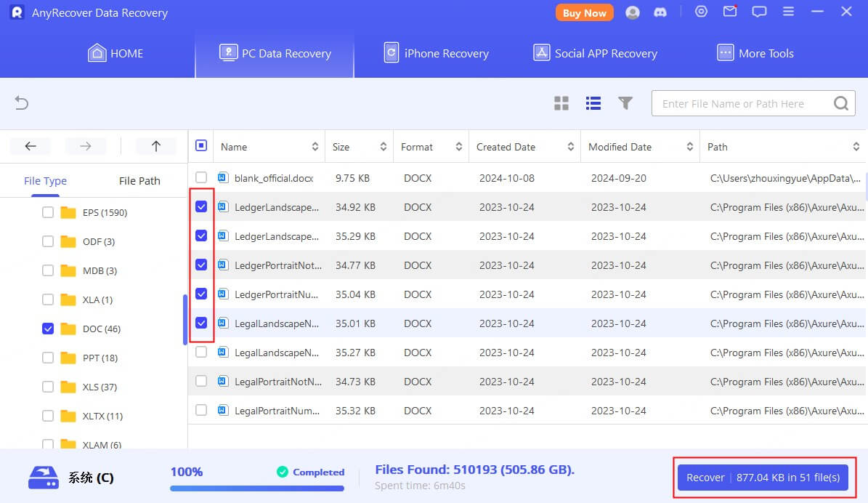This screenshot has width=868, height=503.
Task: Open the filter options
Action: pyautogui.click(x=625, y=103)
